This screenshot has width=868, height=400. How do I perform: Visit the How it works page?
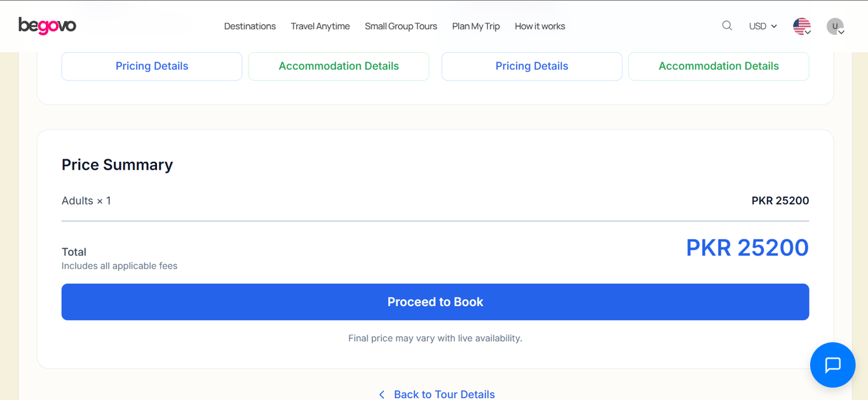(539, 26)
